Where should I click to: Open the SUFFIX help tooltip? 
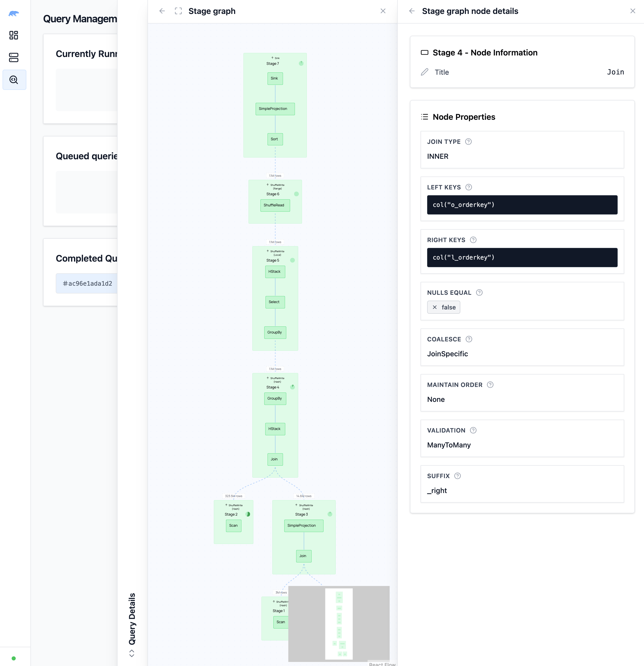(x=457, y=476)
